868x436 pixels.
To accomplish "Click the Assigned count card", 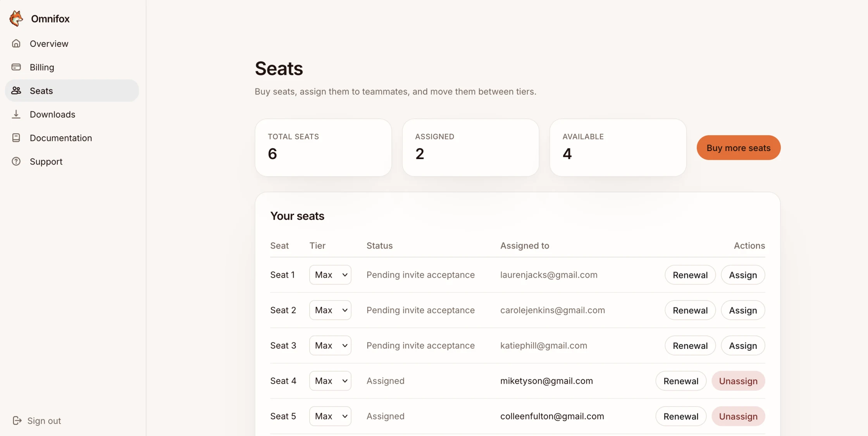I will click(470, 148).
